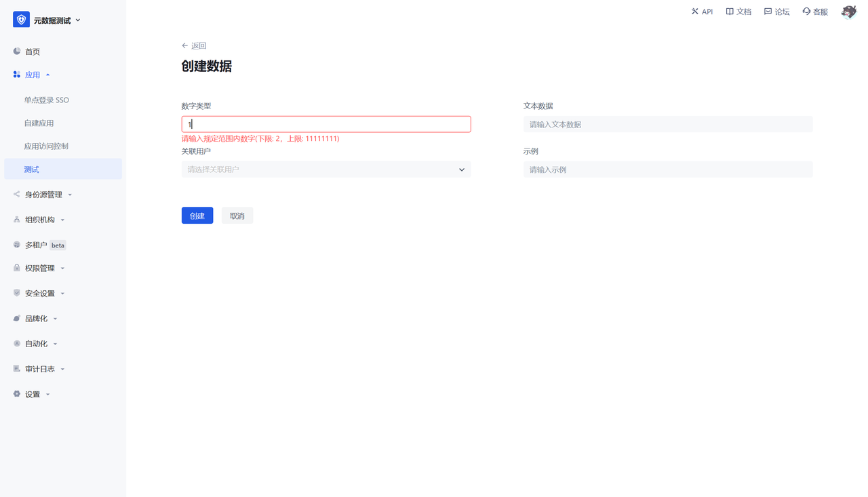The height and width of the screenshot is (497, 868).
Task: Focus the 文本数据 input field
Action: tap(667, 124)
